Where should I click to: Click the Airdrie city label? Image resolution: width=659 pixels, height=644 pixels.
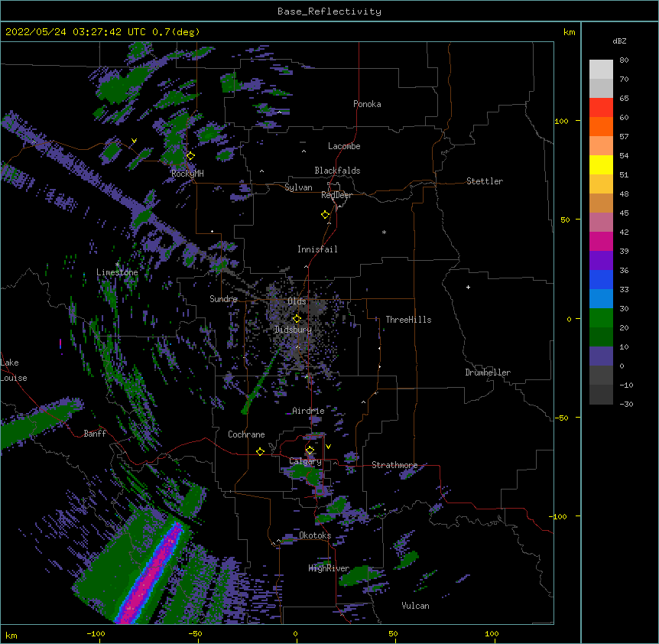click(x=308, y=411)
